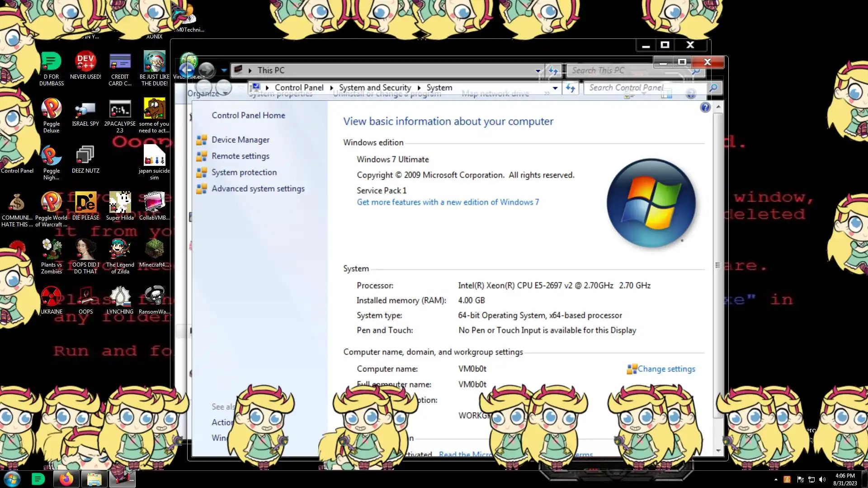Click Get more features with Windows 7 link

click(x=448, y=202)
